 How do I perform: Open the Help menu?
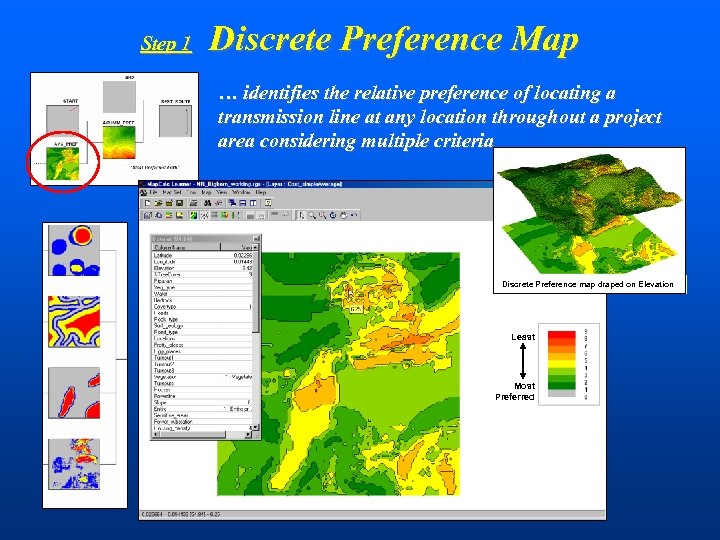[261, 192]
